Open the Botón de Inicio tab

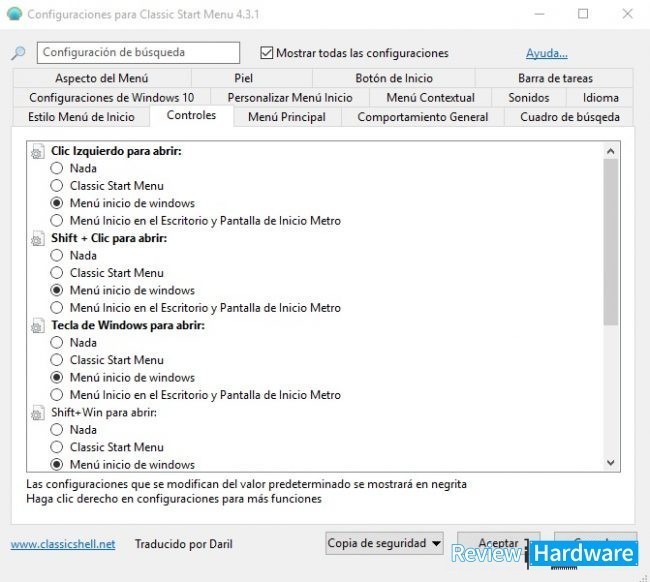pyautogui.click(x=394, y=78)
